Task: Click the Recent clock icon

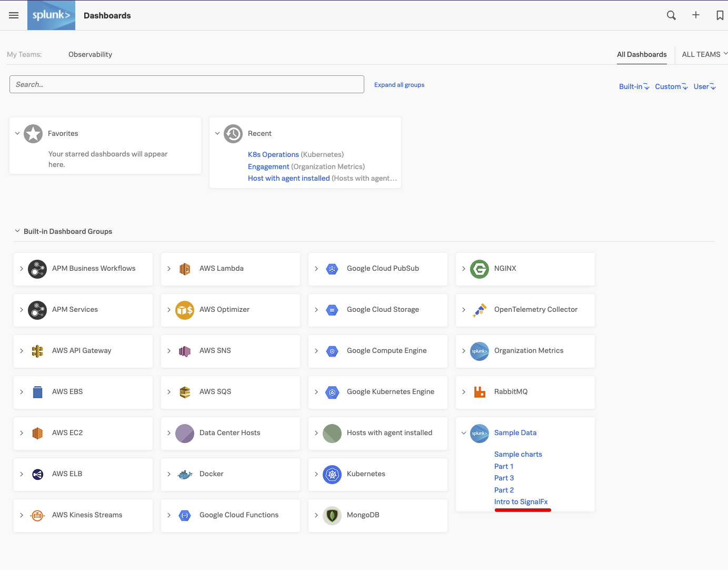Action: pos(233,134)
